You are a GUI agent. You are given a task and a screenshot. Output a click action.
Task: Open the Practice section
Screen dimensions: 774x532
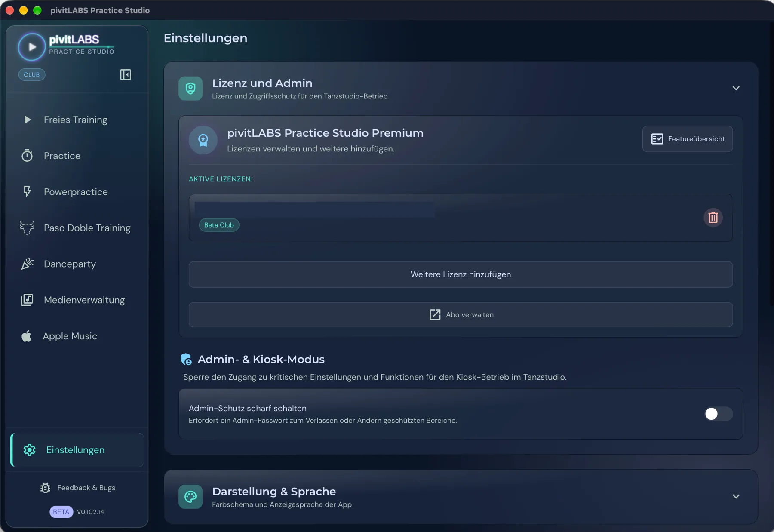coord(77,156)
